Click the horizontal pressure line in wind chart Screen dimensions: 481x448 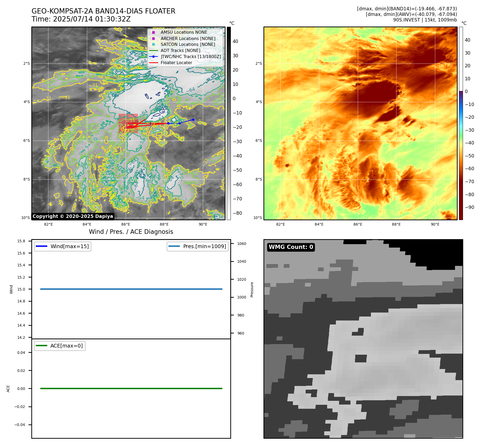(x=131, y=289)
